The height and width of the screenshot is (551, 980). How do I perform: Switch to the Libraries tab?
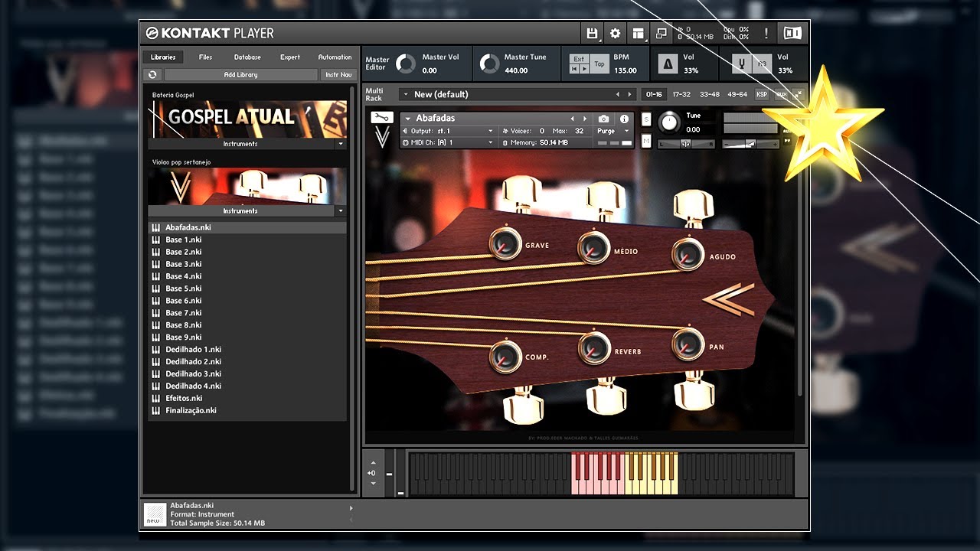tap(163, 57)
